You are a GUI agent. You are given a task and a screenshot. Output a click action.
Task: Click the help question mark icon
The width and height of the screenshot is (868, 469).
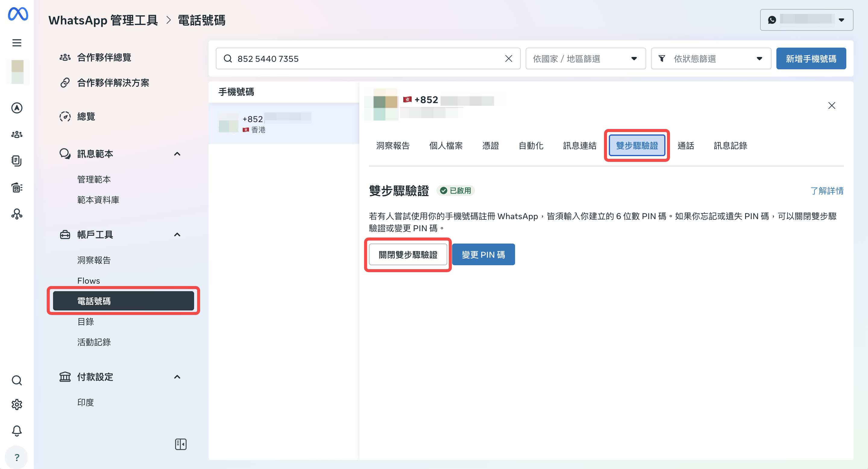click(x=17, y=457)
